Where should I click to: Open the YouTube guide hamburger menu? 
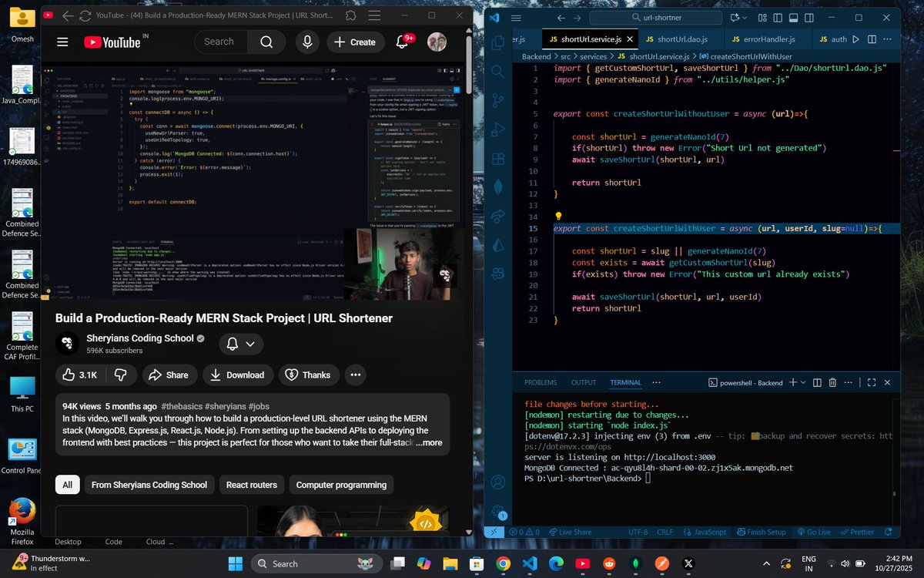click(62, 42)
